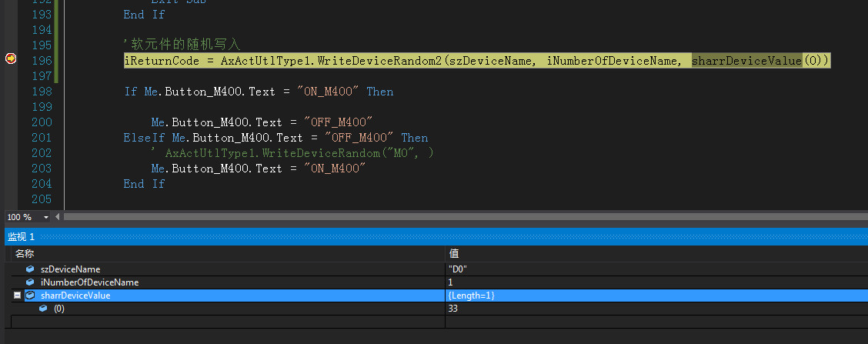The image size is (868, 344).
Task: Open the 100 % zoom dropdown
Action: click(x=46, y=218)
